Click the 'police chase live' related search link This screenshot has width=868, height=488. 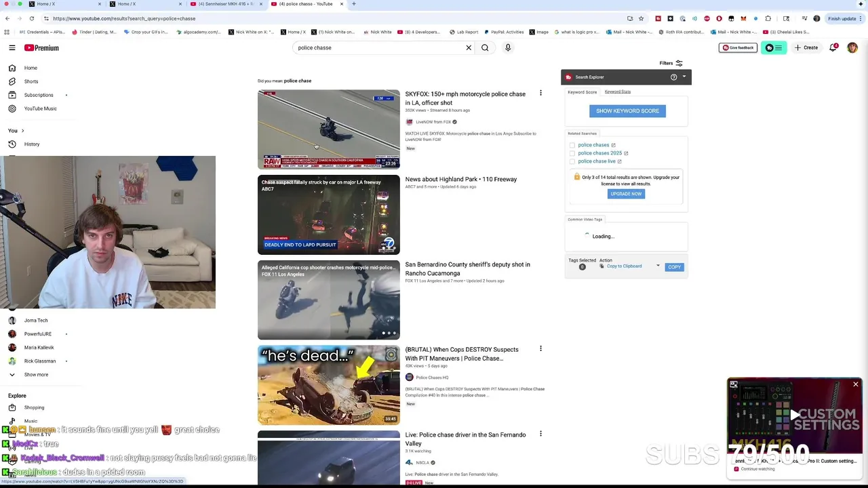[597, 161]
